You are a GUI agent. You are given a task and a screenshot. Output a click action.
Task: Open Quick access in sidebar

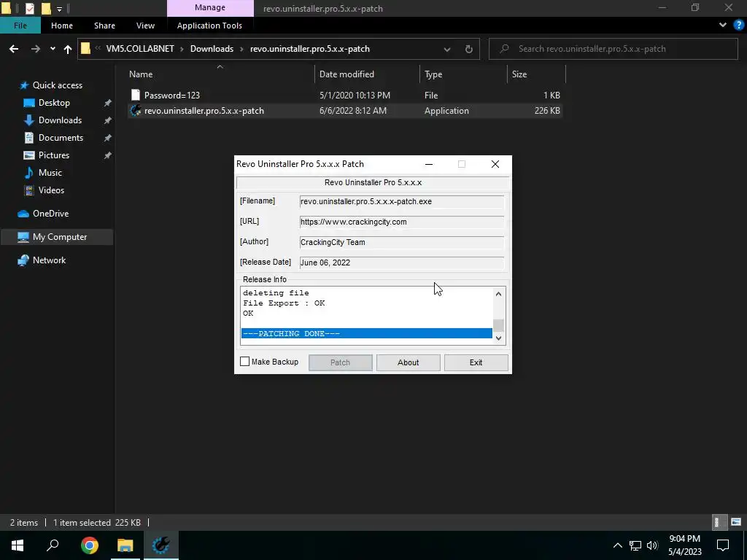point(57,85)
